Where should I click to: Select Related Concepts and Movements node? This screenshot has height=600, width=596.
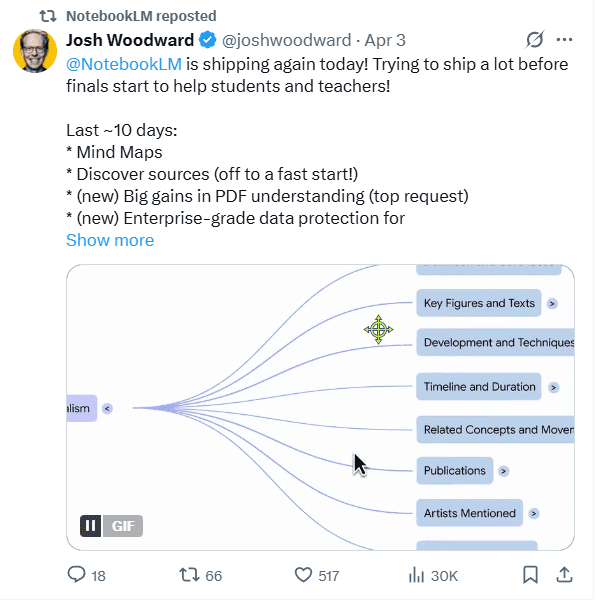point(495,430)
